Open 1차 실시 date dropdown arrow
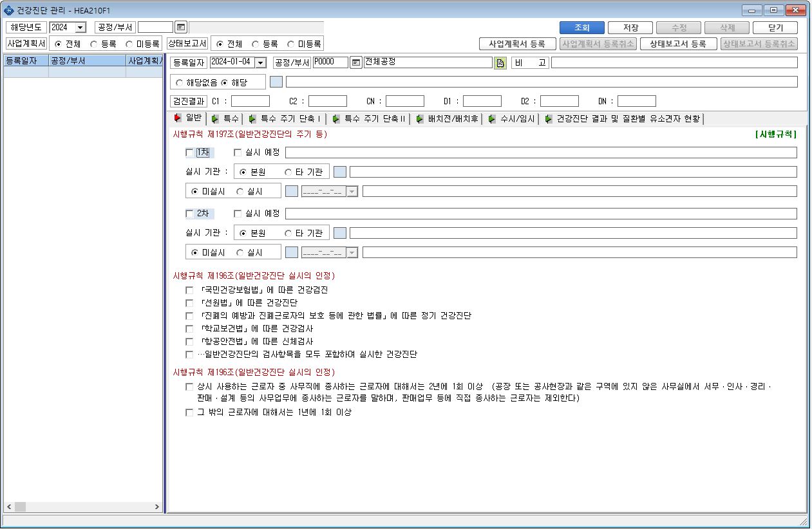Screen dimensions: 812x529 point(352,191)
